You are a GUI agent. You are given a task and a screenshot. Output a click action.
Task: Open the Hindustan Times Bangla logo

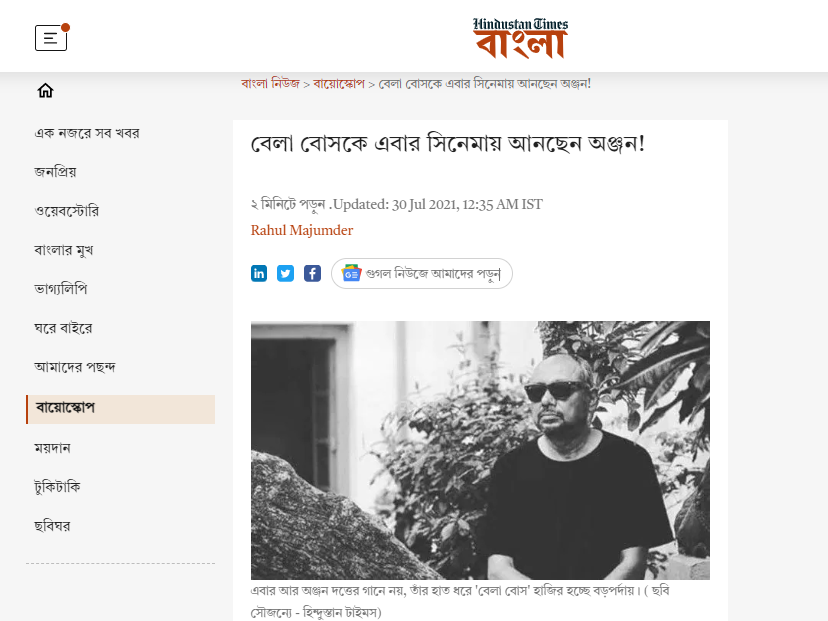[520, 37]
